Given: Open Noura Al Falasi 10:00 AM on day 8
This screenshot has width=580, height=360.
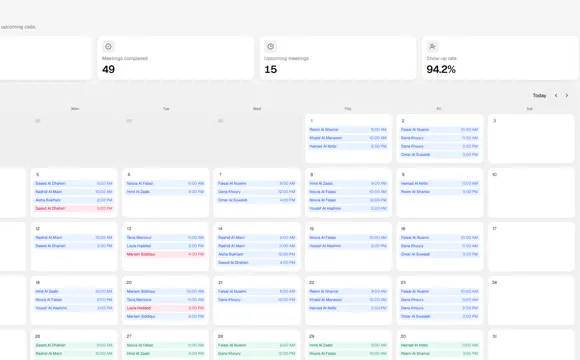Looking at the screenshot, I should click(x=348, y=192).
